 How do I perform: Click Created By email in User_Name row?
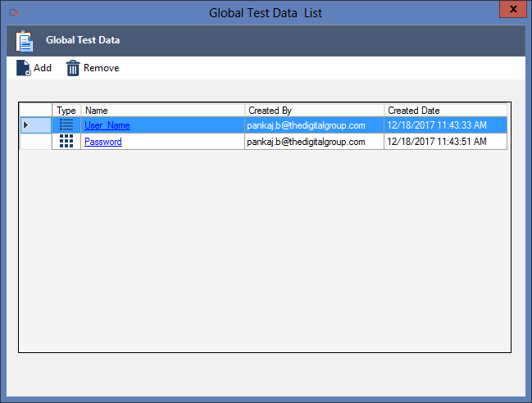[x=306, y=125]
